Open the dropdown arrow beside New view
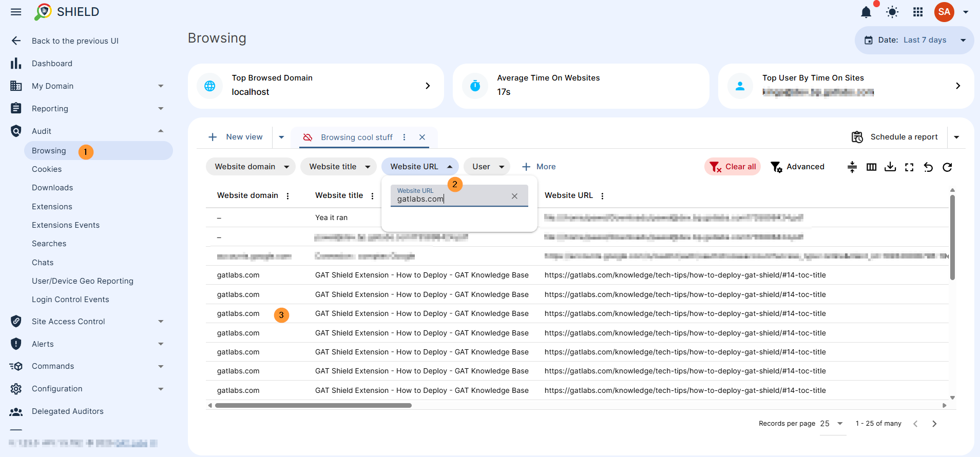This screenshot has width=980, height=457. pyautogui.click(x=281, y=137)
